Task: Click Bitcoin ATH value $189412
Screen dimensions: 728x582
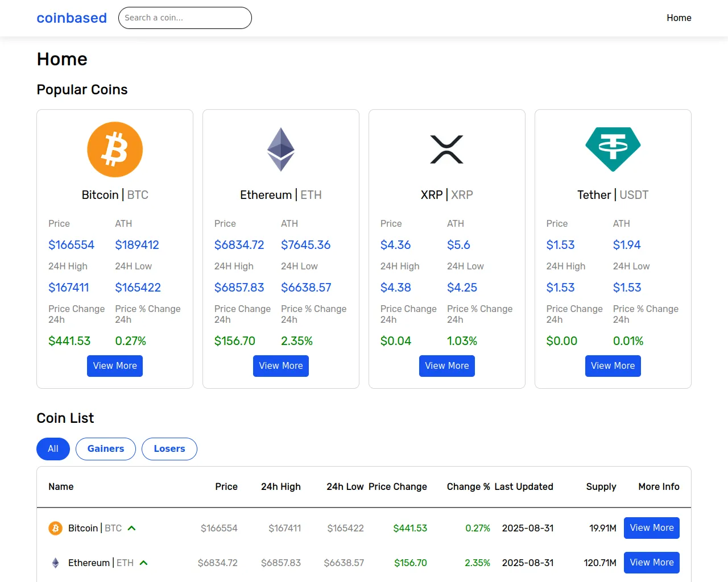Action: pyautogui.click(x=137, y=245)
